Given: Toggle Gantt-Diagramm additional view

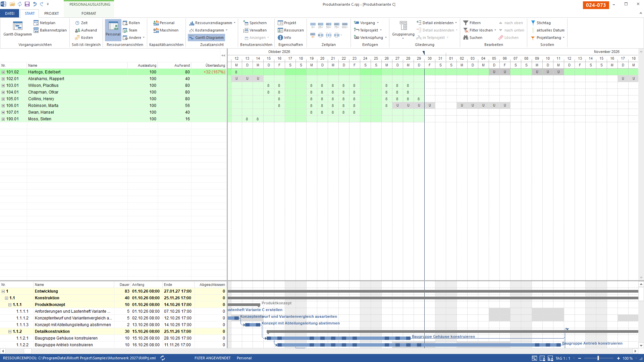Looking at the screenshot, I should pos(206,38).
